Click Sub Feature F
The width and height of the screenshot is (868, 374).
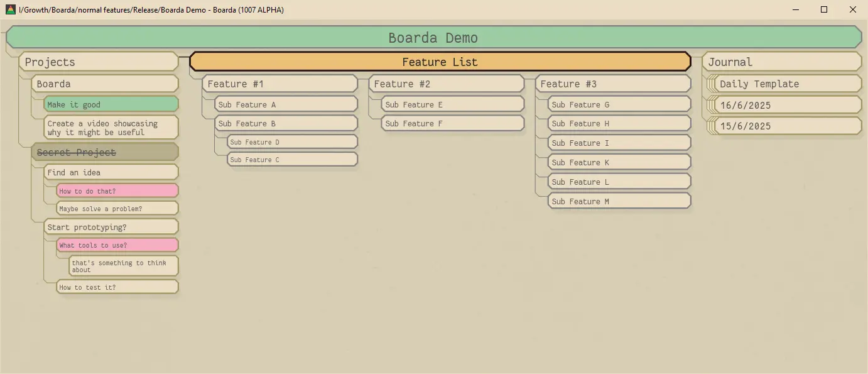[x=452, y=123]
